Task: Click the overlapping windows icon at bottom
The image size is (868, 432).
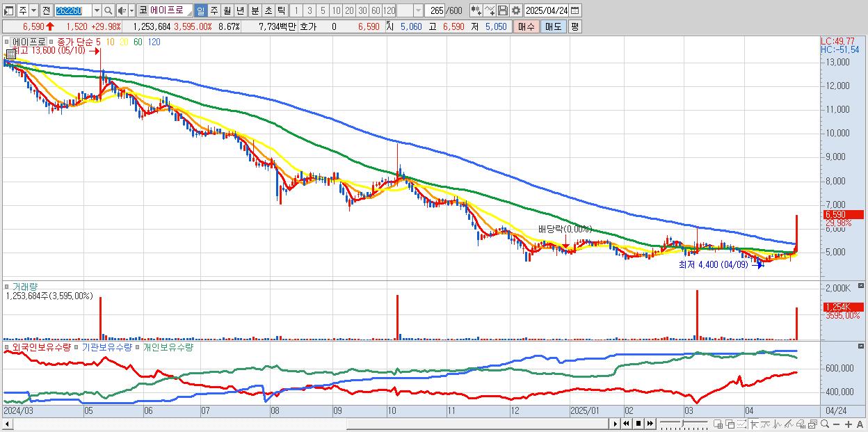Action: (x=730, y=424)
